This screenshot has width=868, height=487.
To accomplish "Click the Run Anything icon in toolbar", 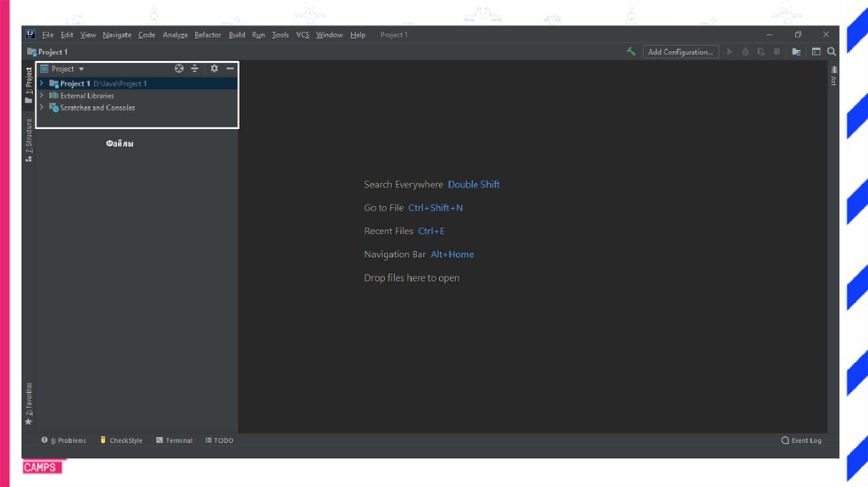I will 816,52.
